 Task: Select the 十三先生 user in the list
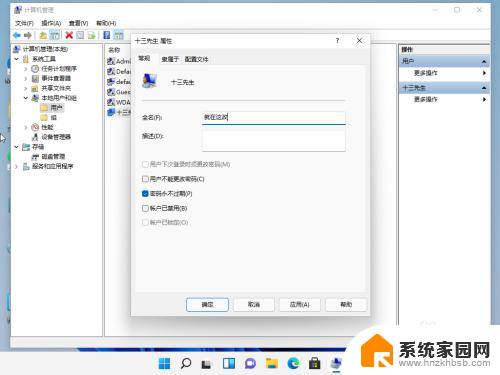(x=119, y=112)
